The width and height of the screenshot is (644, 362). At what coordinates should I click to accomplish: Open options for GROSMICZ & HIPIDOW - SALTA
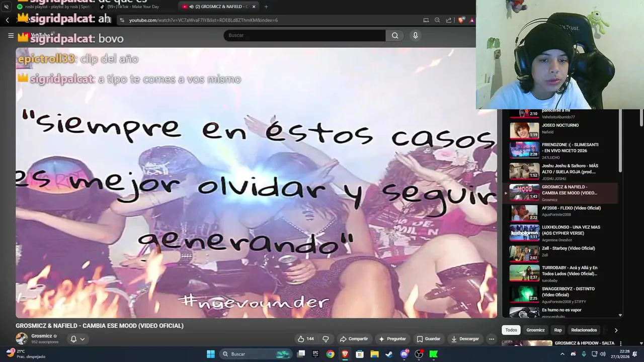point(620,344)
